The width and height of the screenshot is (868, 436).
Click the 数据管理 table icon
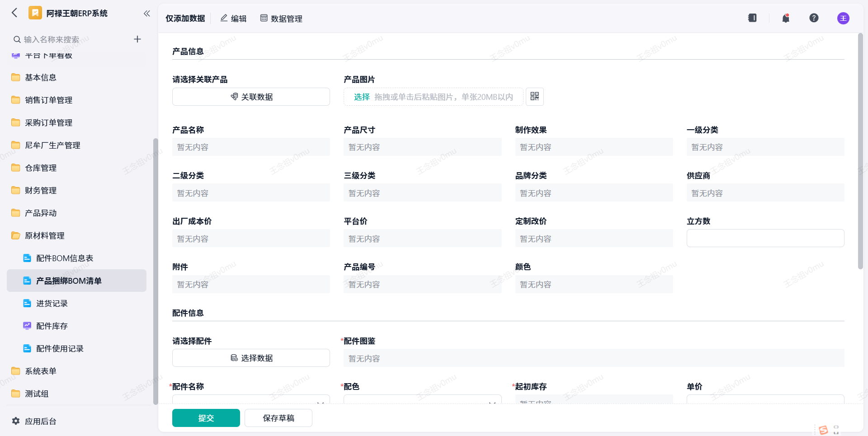pos(264,18)
